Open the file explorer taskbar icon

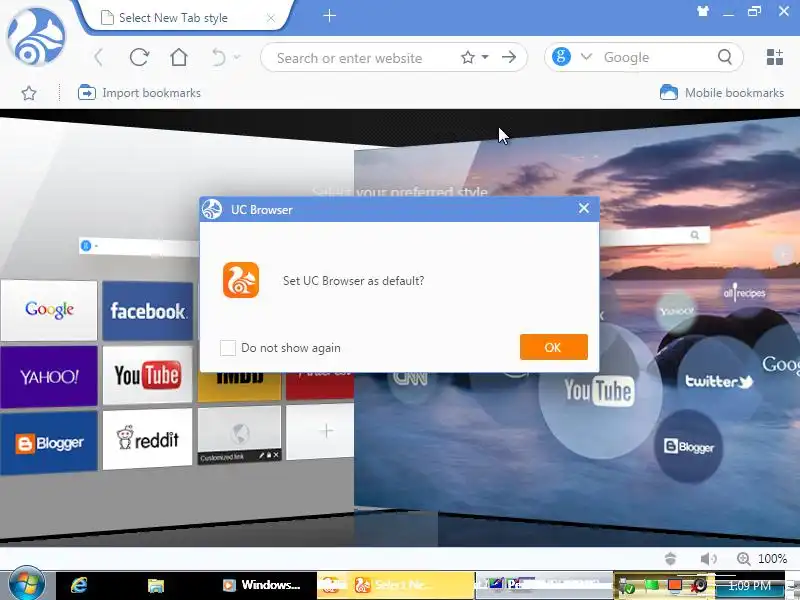(x=156, y=585)
